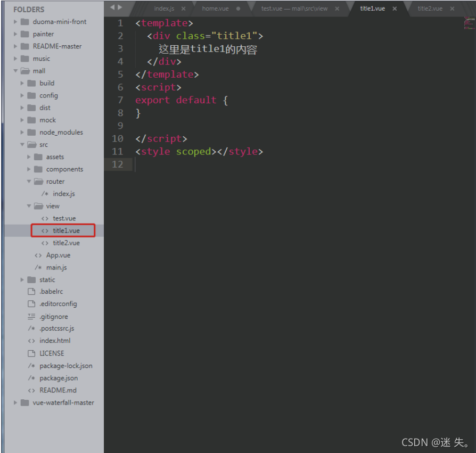Open main.js in the sidebar
The width and height of the screenshot is (476, 453).
56,268
